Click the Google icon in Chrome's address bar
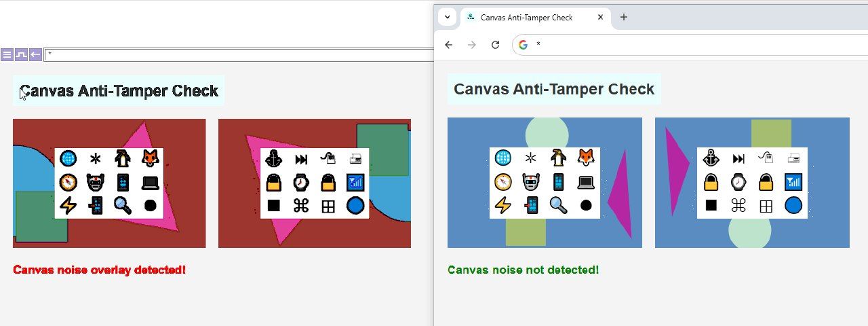Image resolution: width=868 pixels, height=326 pixels. pyautogui.click(x=523, y=45)
